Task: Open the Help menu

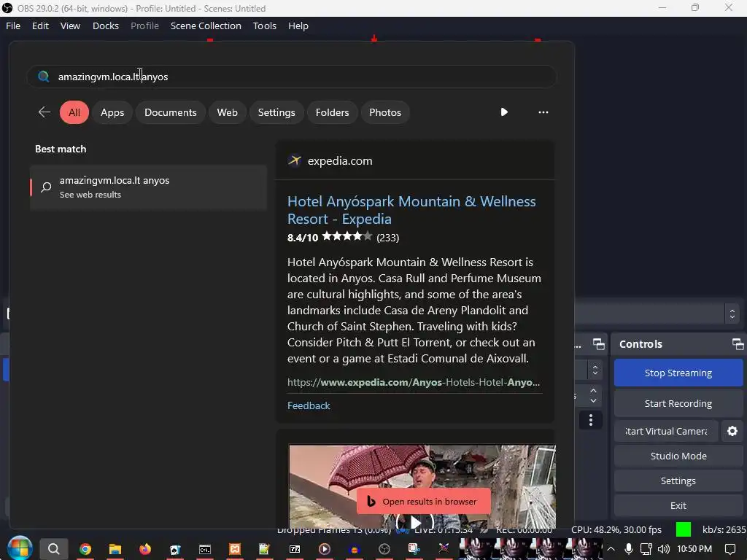Action: coord(298,26)
